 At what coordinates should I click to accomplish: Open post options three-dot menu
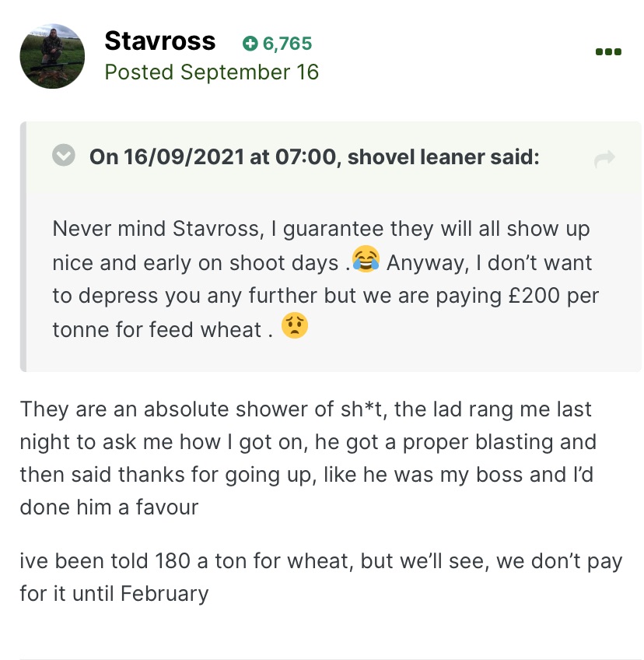click(608, 52)
